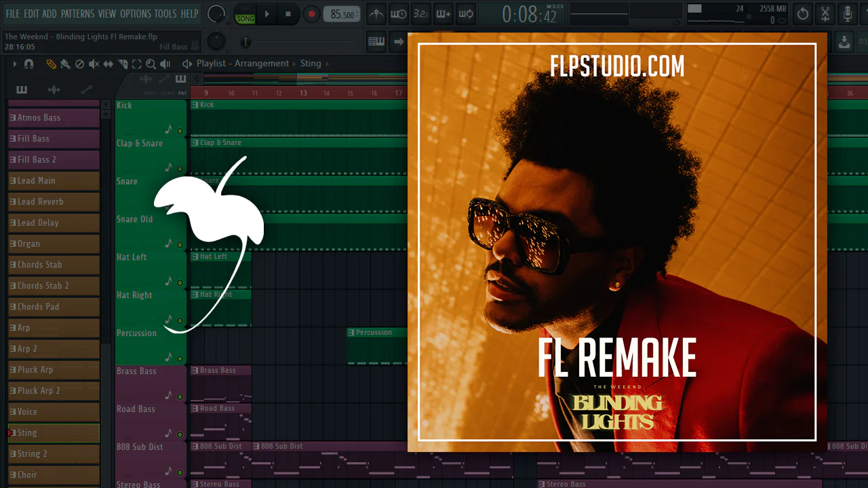Select the Lead Main pattern
Viewport: 868px width, 488px height.
54,181
